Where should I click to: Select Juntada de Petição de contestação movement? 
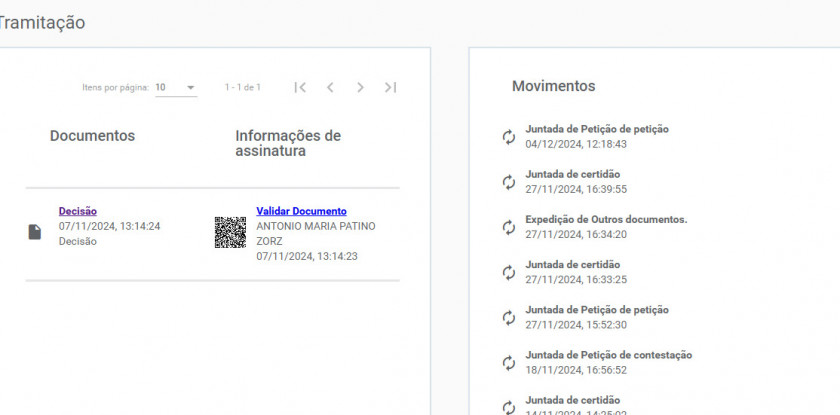click(x=608, y=355)
